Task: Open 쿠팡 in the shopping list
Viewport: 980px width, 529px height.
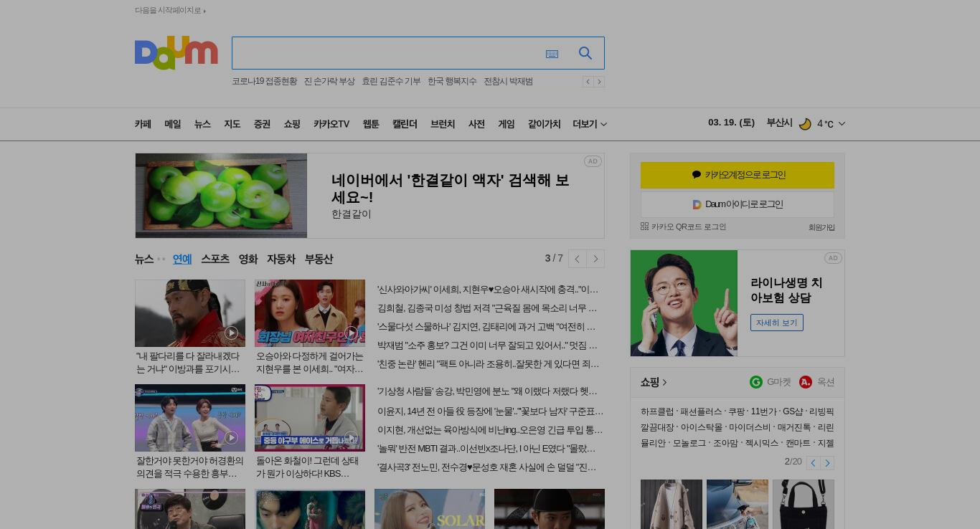Action: [737, 412]
